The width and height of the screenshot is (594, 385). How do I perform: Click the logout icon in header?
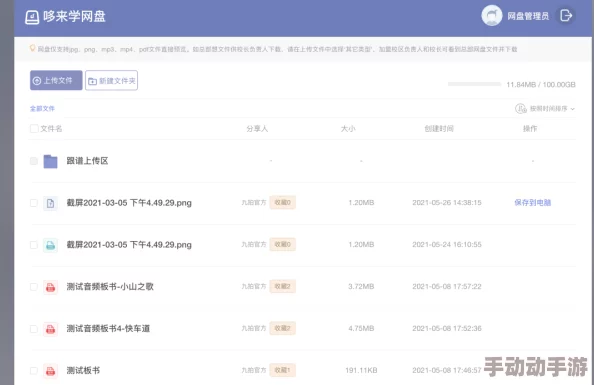(566, 16)
